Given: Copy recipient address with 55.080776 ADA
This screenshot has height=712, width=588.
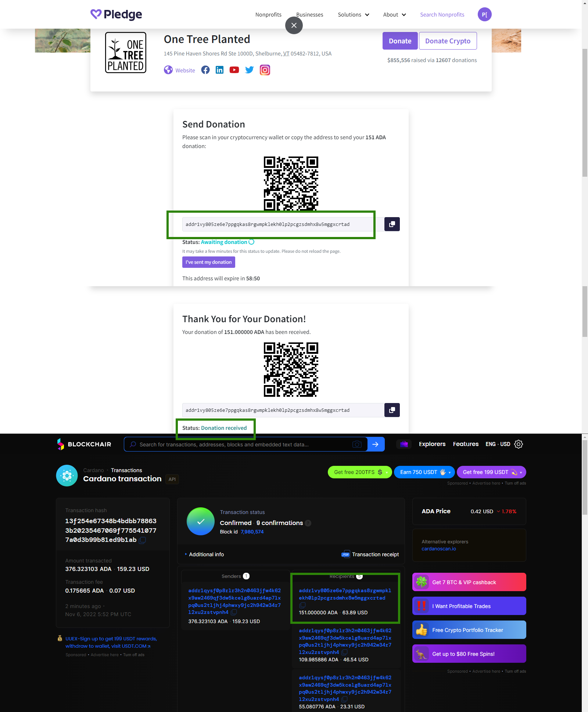Looking at the screenshot, I should (344, 700).
